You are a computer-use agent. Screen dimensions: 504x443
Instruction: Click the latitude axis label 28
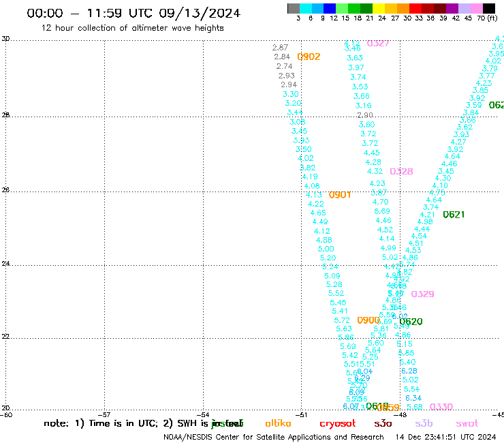[5, 115]
